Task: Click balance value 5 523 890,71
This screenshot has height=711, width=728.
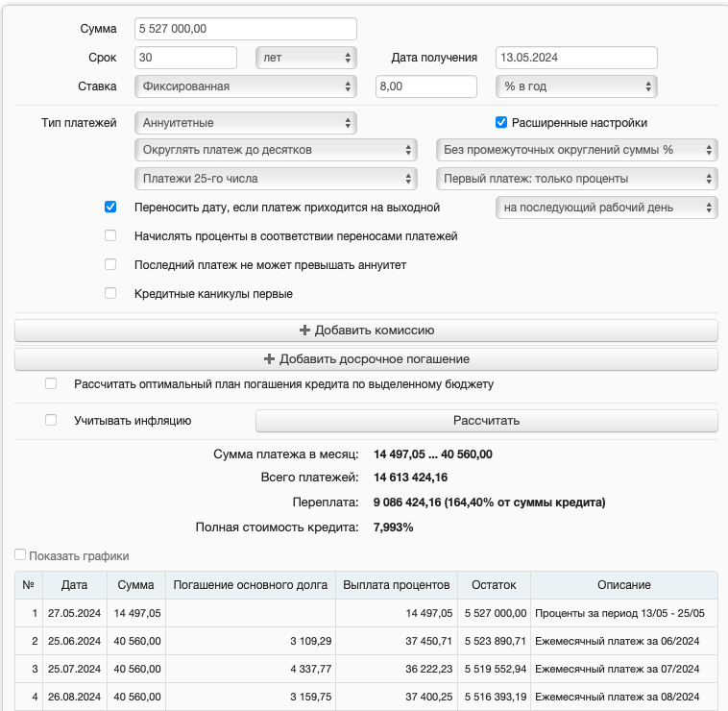Action: coord(496,641)
